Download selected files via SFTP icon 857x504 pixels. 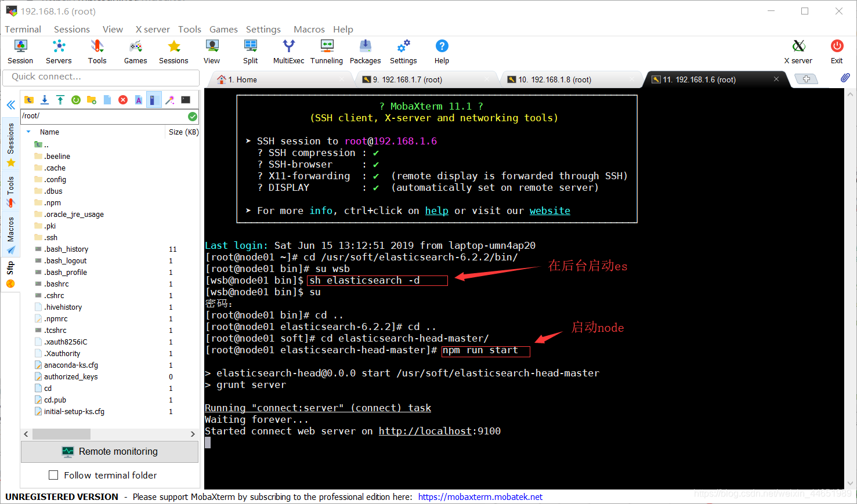click(x=44, y=100)
